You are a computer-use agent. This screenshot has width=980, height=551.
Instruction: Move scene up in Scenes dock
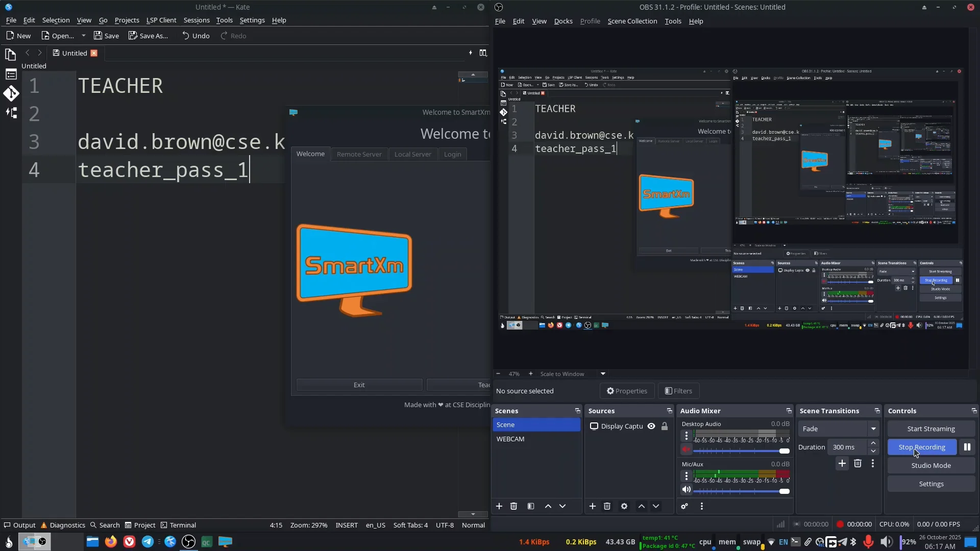[548, 506]
